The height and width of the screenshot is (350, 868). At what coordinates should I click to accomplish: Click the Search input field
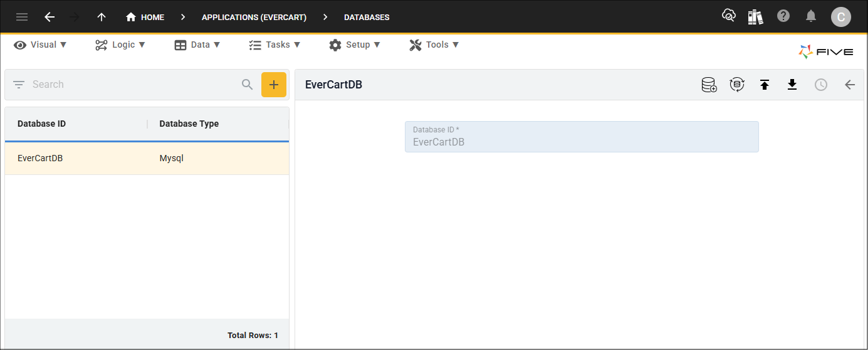(132, 84)
